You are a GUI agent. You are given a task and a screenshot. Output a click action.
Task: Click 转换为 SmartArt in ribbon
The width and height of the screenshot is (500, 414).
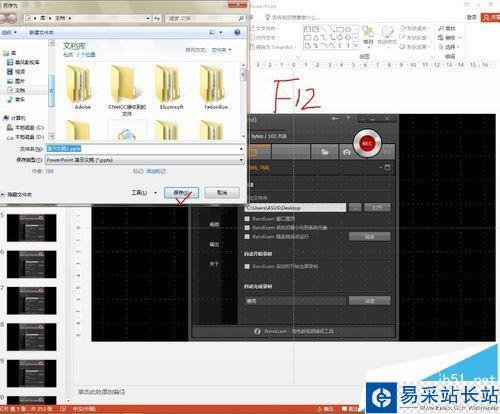click(273, 47)
